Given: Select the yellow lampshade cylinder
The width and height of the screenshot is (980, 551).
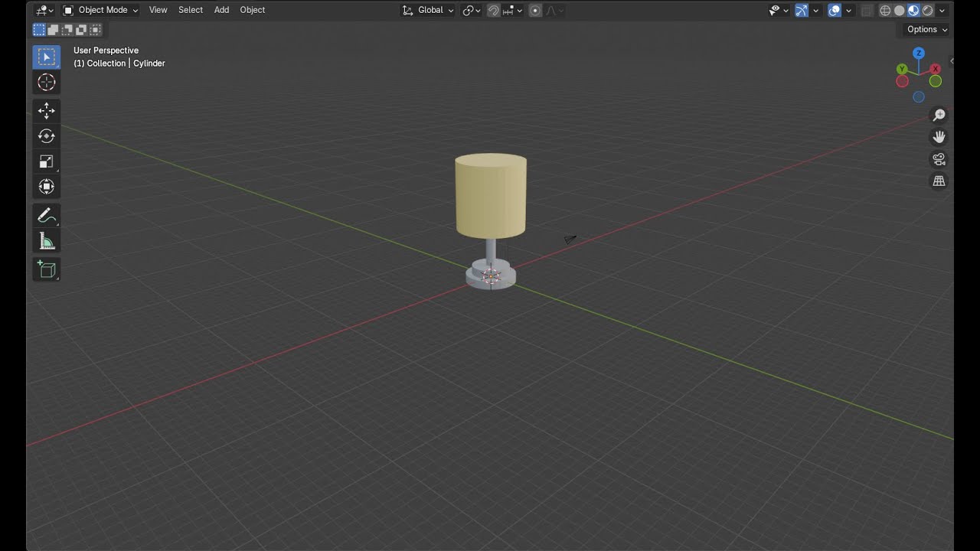Looking at the screenshot, I should (491, 196).
